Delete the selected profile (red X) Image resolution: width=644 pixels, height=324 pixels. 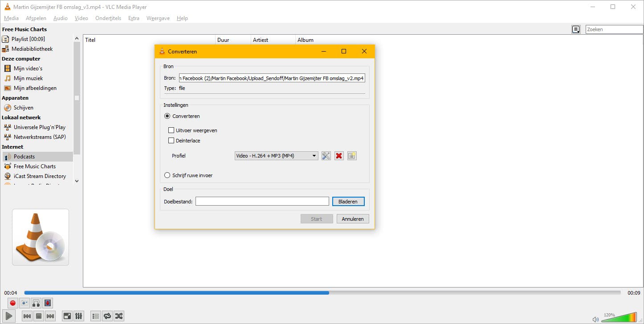pos(339,156)
